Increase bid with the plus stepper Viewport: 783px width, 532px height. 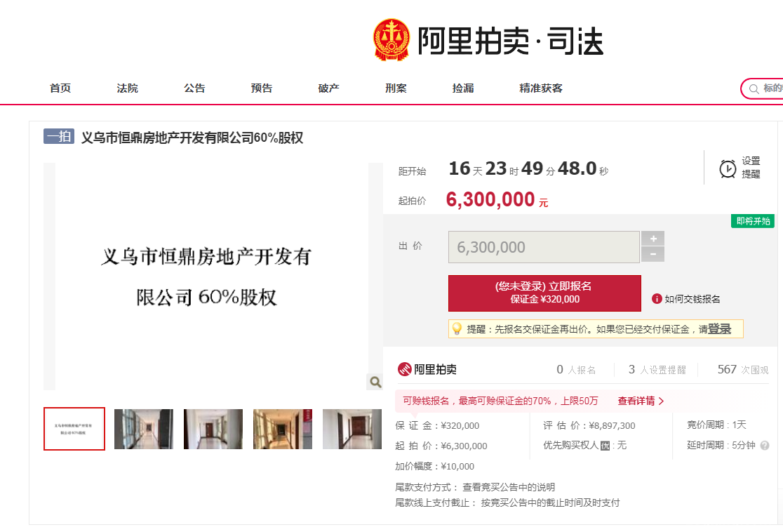pos(652,238)
